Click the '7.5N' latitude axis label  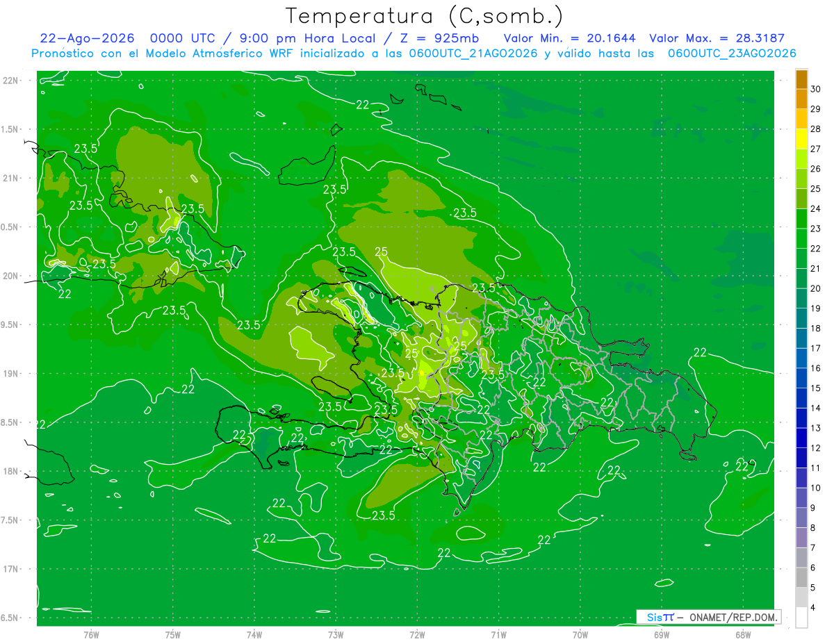pyautogui.click(x=10, y=520)
